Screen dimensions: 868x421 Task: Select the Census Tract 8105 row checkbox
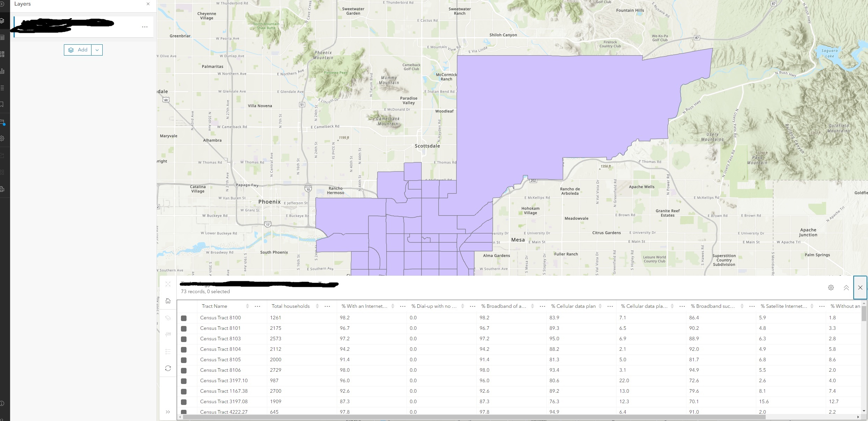184,360
